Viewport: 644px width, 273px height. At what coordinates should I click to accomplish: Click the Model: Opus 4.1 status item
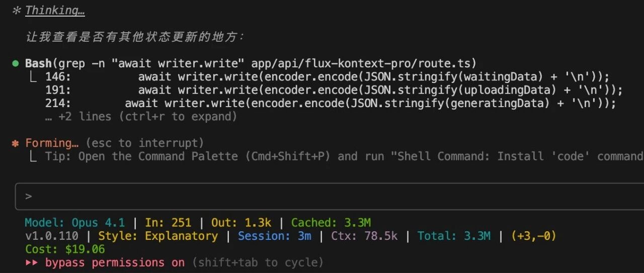click(x=75, y=223)
